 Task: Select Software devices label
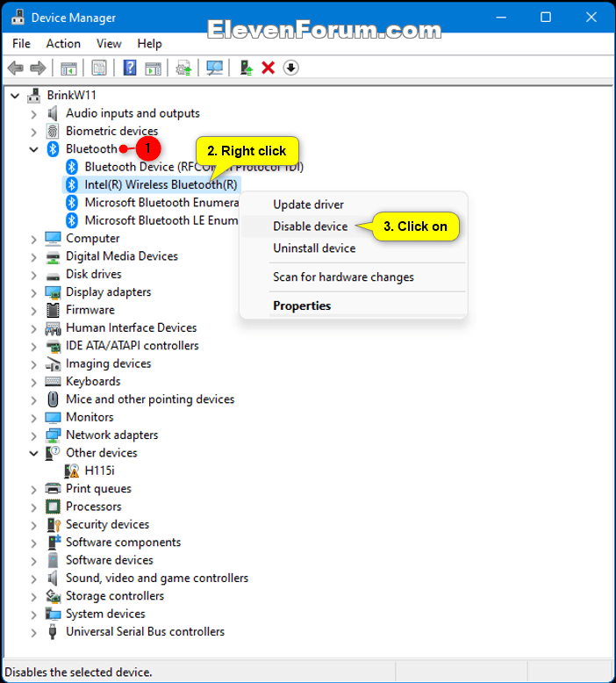click(x=110, y=560)
